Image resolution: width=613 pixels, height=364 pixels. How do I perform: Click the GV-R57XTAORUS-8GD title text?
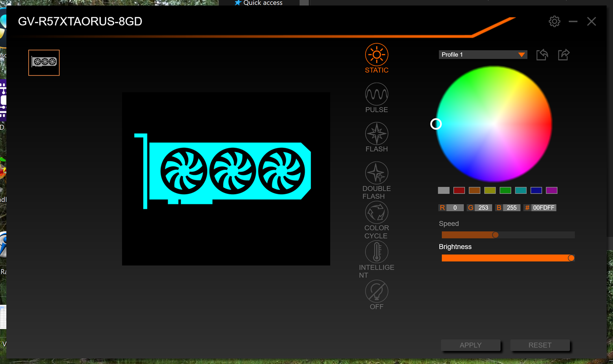click(80, 21)
